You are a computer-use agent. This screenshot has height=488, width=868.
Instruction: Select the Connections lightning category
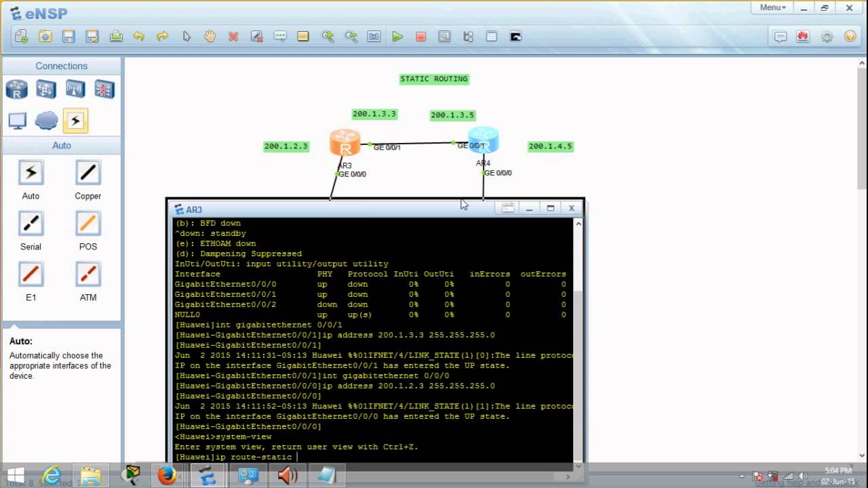pos(75,121)
